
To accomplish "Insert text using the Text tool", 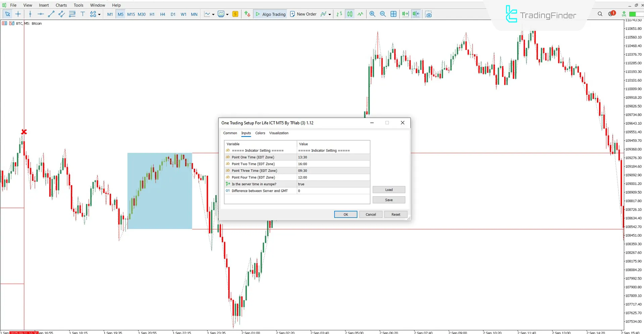I will (83, 14).
